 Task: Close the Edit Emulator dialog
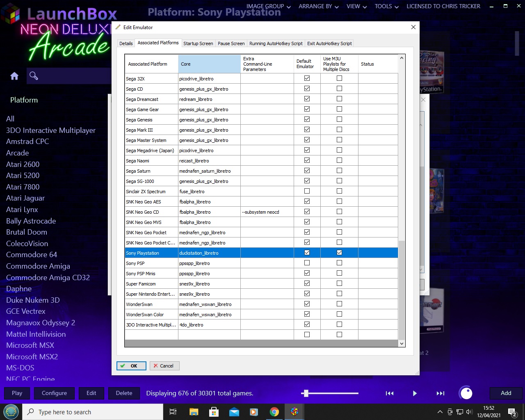coord(413,27)
